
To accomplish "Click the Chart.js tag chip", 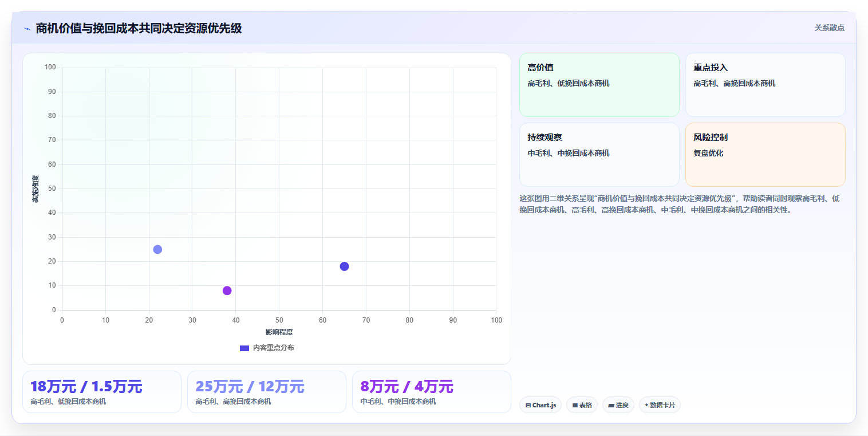I will tap(540, 405).
